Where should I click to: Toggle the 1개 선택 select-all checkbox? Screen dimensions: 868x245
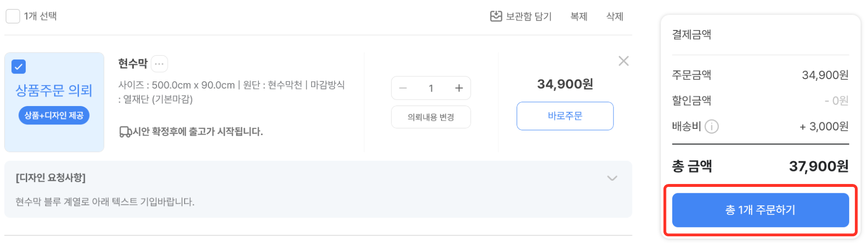click(x=13, y=16)
